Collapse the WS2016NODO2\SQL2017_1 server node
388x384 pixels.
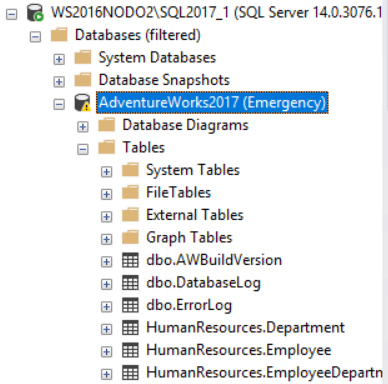[12, 14]
